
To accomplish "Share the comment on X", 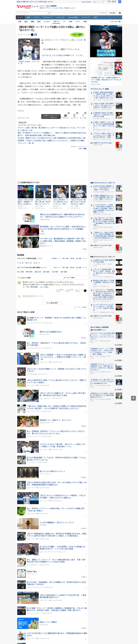I will click(x=85, y=291).
